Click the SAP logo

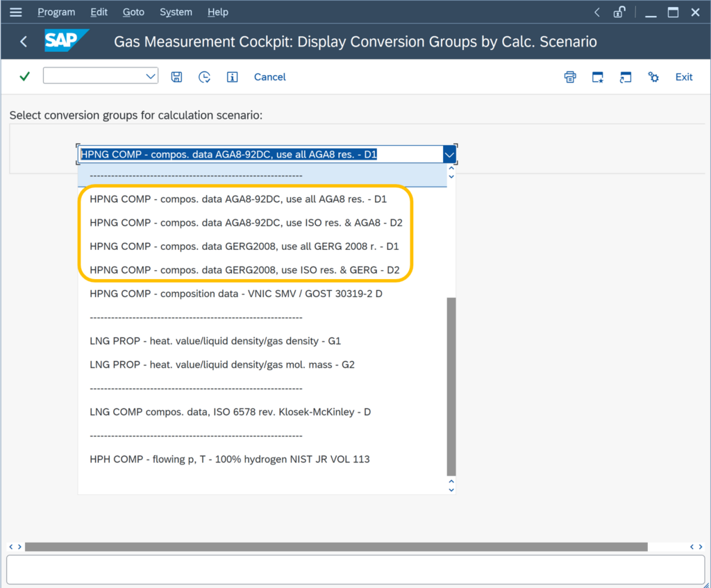(x=66, y=41)
